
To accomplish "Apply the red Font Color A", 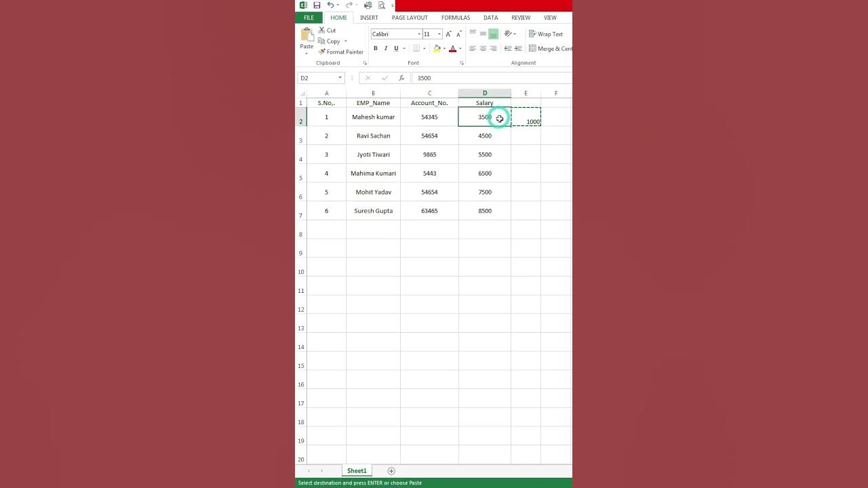I will 452,49.
